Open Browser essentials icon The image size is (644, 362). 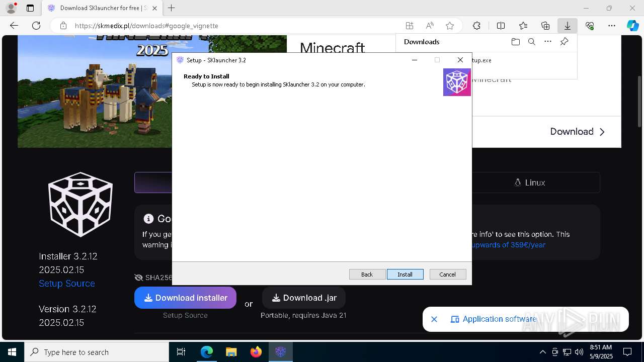590,26
